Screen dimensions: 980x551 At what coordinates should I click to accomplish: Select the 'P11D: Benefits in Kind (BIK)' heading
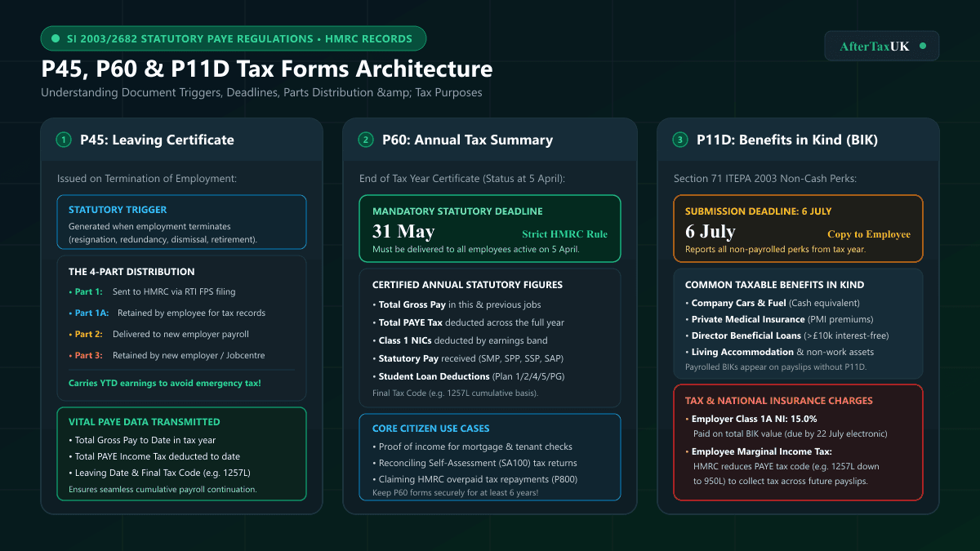click(x=787, y=140)
